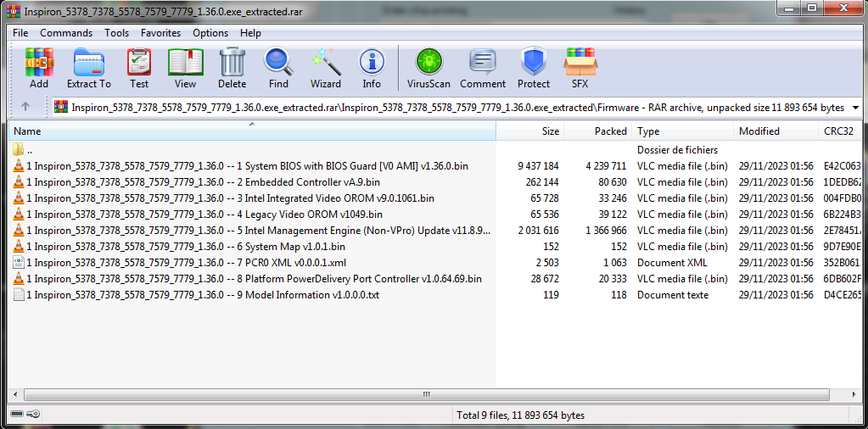Image resolution: width=868 pixels, height=429 pixels.
Task: Click the size value 28 672
Action: (x=545, y=279)
